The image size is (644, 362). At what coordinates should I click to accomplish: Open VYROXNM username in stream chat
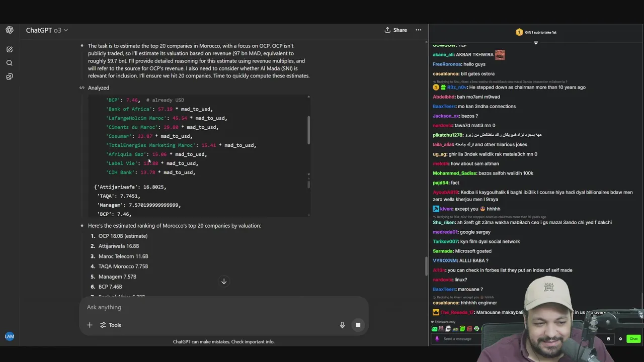click(x=445, y=260)
